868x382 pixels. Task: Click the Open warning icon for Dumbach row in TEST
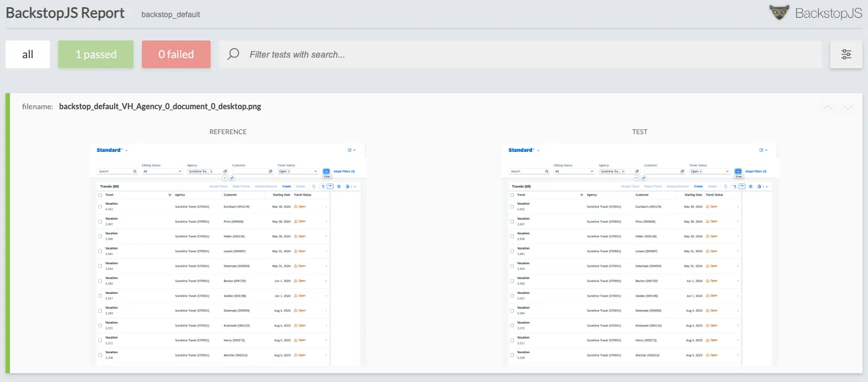707,206
